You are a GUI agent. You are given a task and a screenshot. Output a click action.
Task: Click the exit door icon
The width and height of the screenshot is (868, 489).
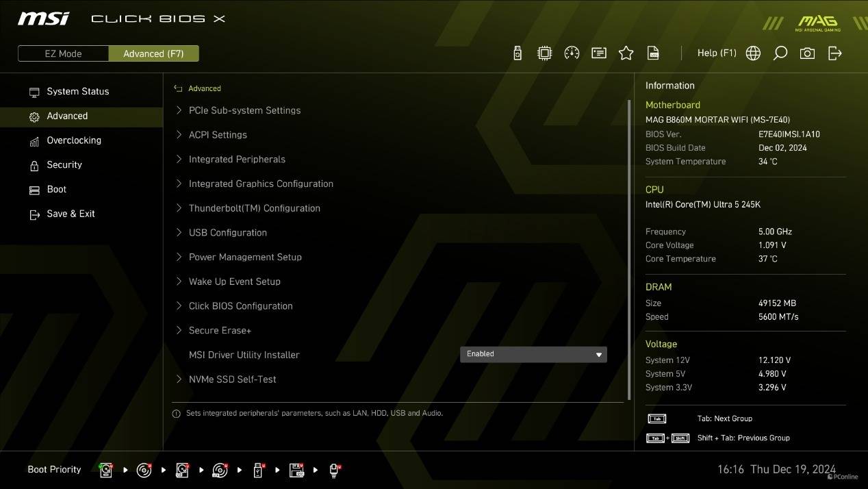834,53
